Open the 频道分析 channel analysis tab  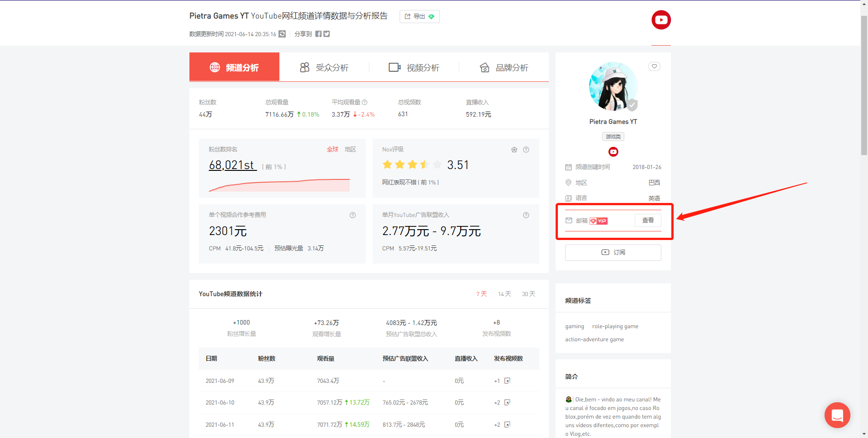[234, 67]
